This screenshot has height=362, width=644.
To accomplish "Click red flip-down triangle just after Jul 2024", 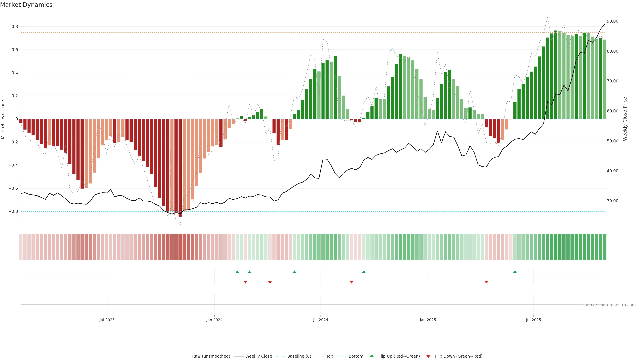I will [352, 282].
